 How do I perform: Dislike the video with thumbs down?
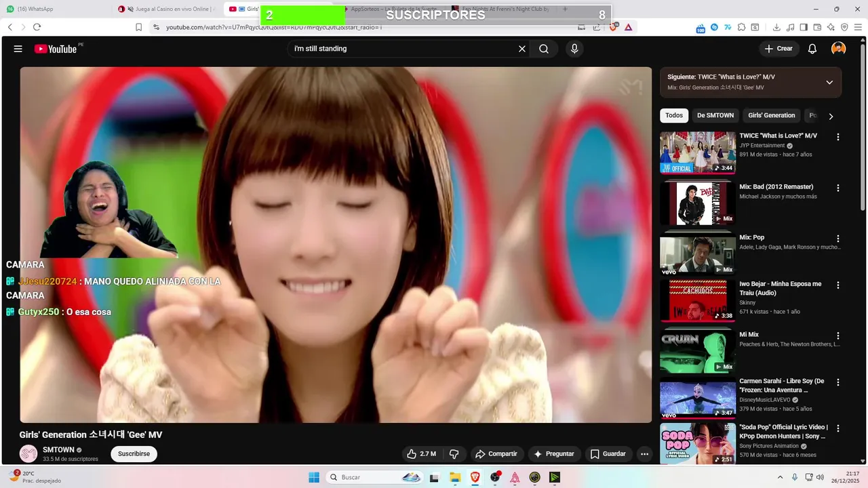point(454,454)
